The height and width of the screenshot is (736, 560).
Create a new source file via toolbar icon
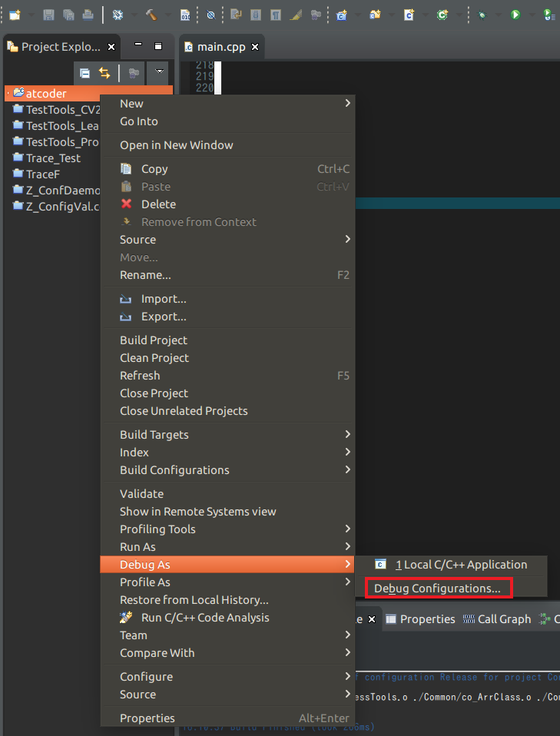pyautogui.click(x=409, y=14)
